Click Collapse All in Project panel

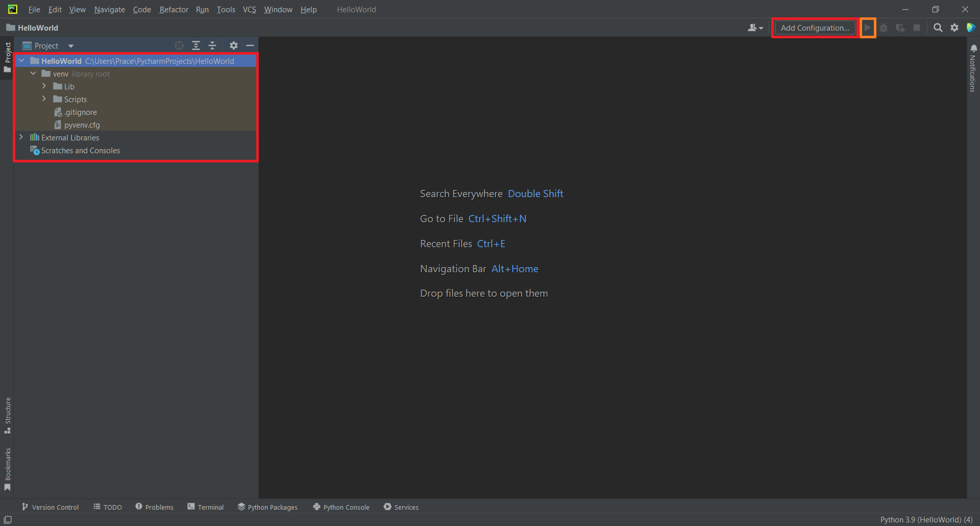pyautogui.click(x=212, y=45)
